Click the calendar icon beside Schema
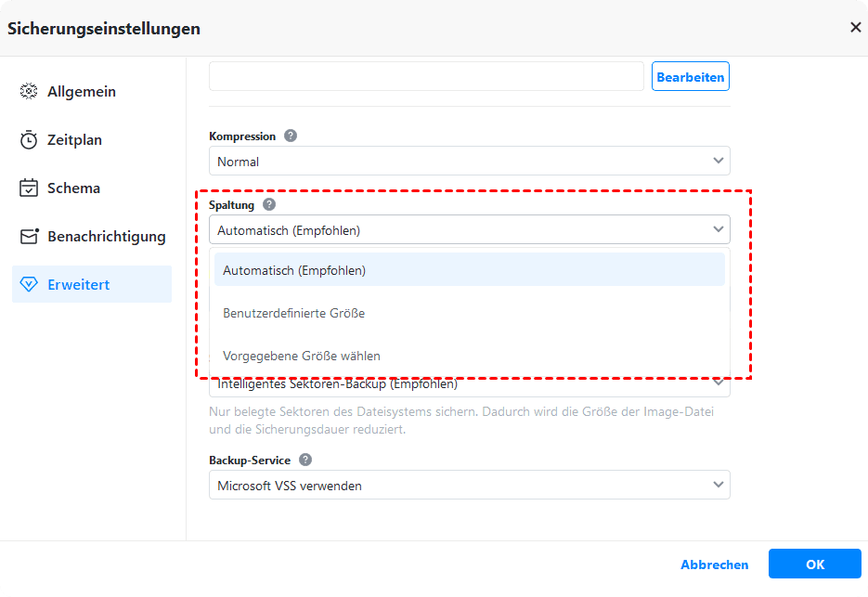This screenshot has width=868, height=597. click(x=29, y=188)
